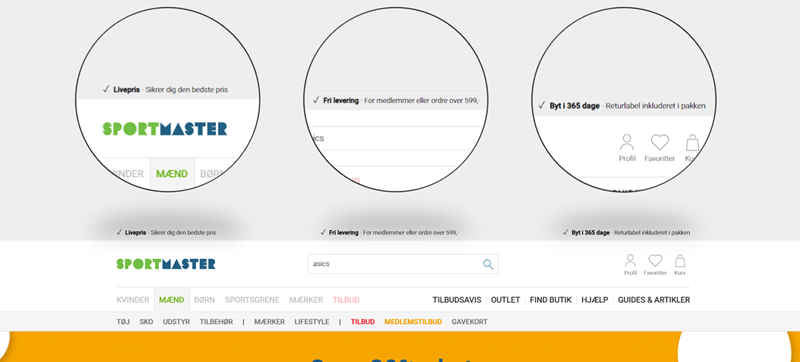Screen dimensions: 800x362
Task: Open GAVEKORT in the sub-navigation
Action: point(469,322)
